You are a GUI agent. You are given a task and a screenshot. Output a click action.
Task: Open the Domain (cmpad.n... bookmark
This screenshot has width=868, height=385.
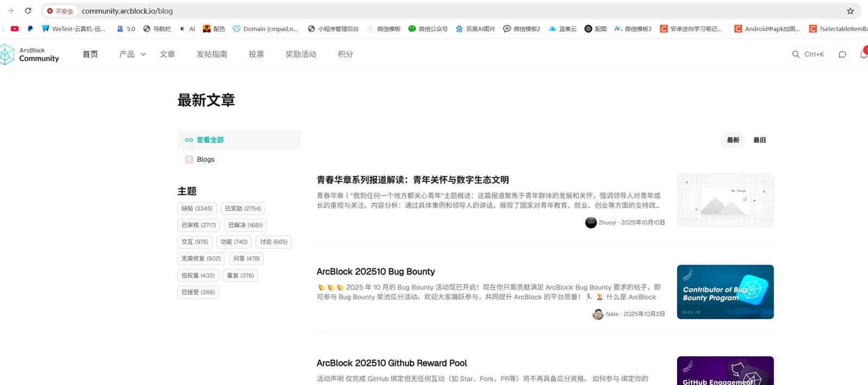(265, 29)
